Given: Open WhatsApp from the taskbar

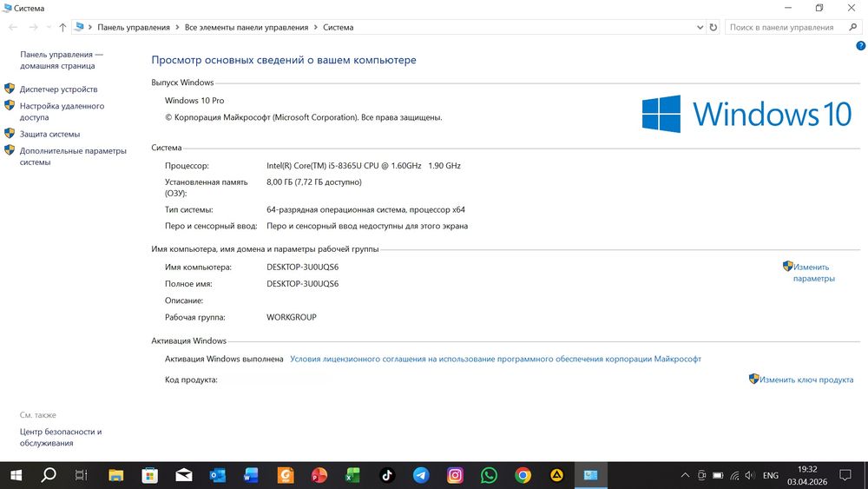Looking at the screenshot, I should point(489,475).
